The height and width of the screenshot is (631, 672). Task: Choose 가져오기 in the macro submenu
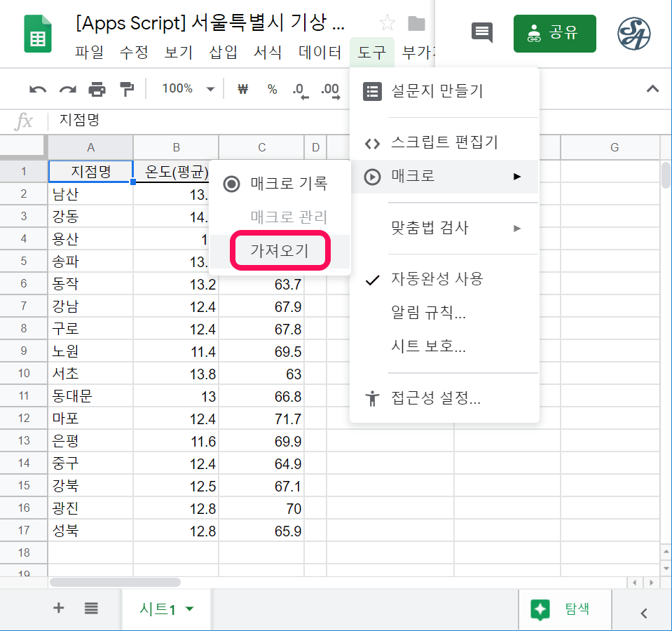[x=280, y=250]
